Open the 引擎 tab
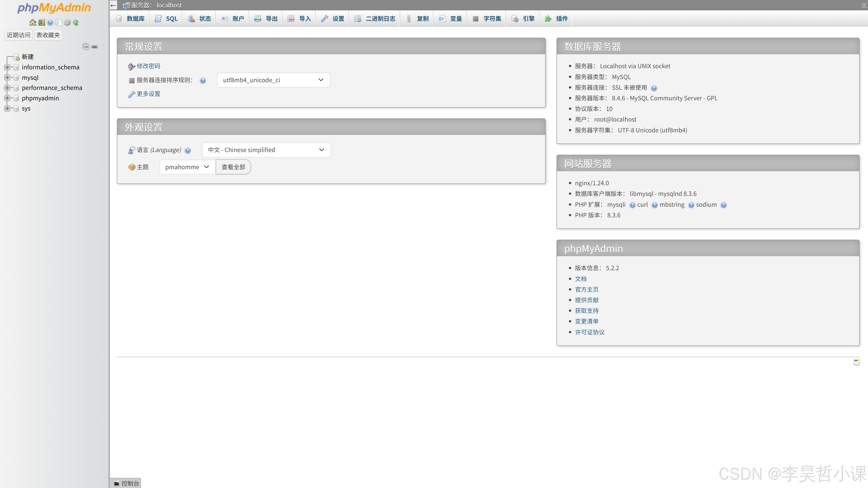Screen dimensions: 868x488 coord(523,19)
